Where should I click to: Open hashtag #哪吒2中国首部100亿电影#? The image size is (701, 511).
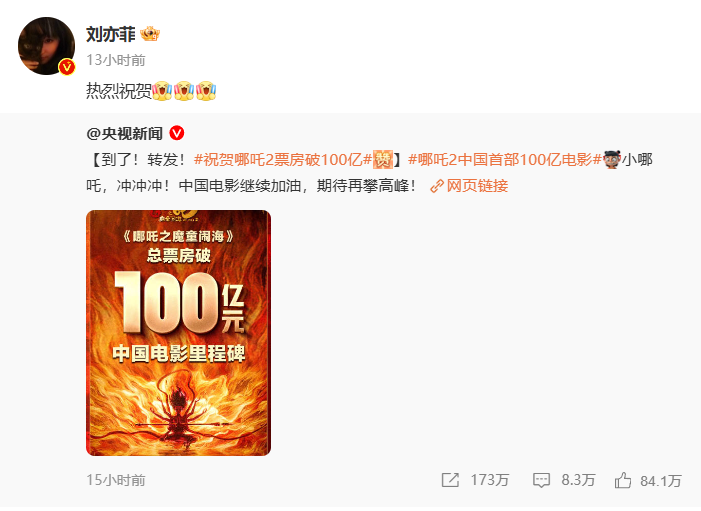coord(505,160)
